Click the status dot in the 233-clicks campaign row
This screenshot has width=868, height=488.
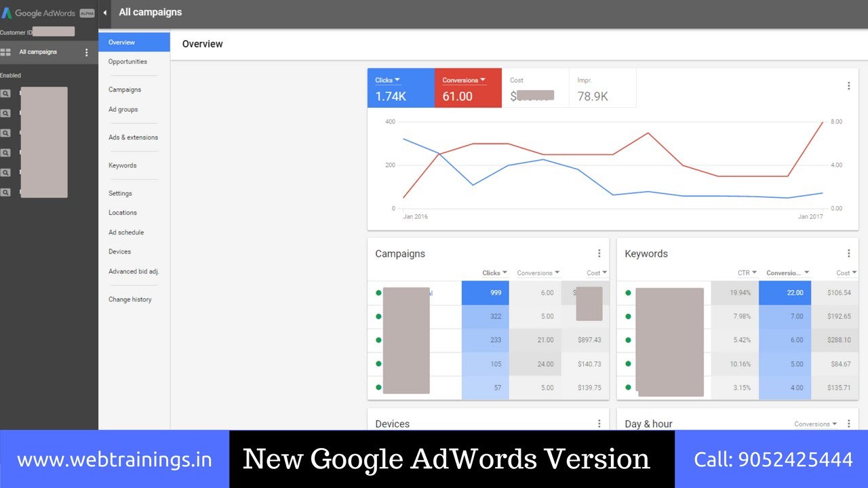378,340
